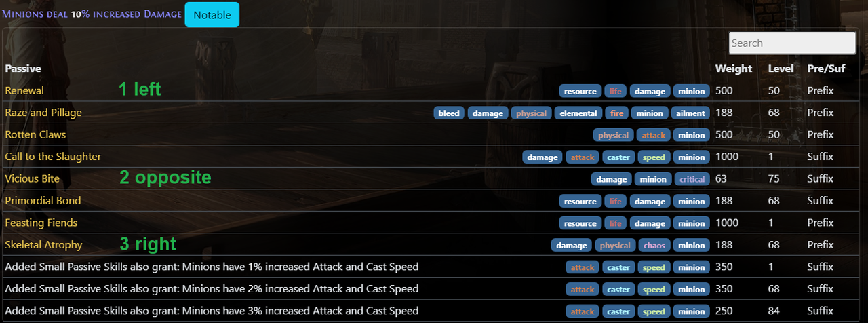Select the Feasting Fiends passive link
This screenshot has height=323, width=868.
pos(41,223)
